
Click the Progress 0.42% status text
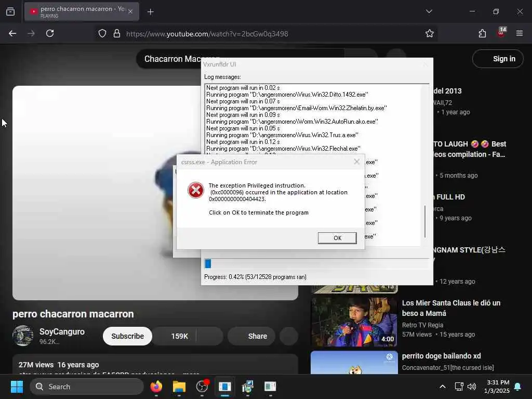[255, 277]
